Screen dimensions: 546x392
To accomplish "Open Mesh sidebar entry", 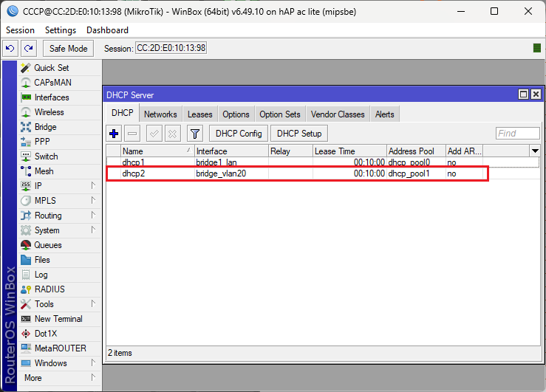I will click(x=59, y=171).
